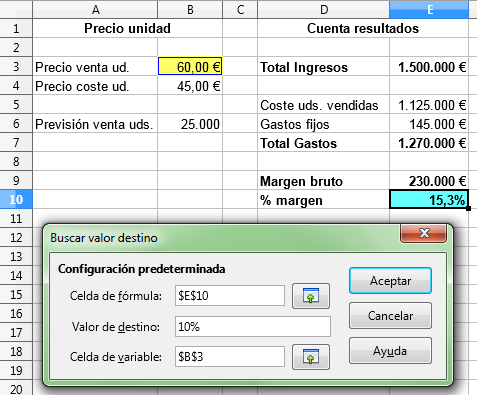
Task: Click the Celda de variable field with $B$3
Action: 230,357
